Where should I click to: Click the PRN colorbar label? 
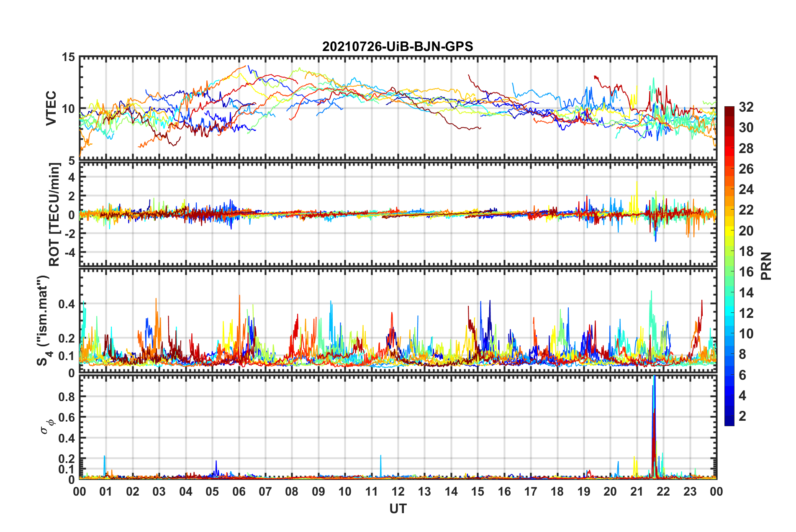[x=766, y=266]
